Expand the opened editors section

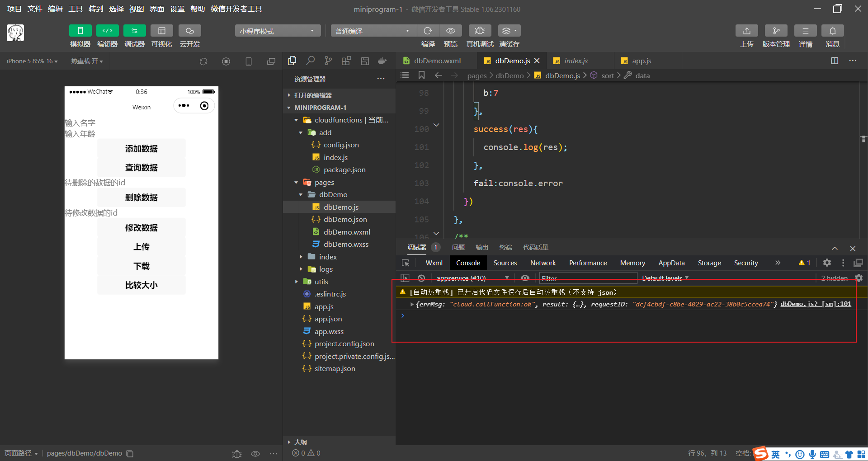(289, 95)
